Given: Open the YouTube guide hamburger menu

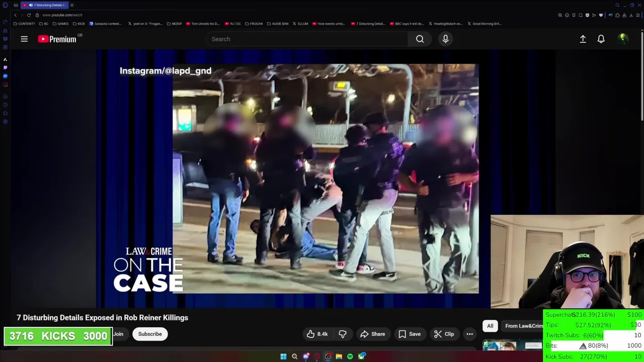Looking at the screenshot, I should point(24,39).
